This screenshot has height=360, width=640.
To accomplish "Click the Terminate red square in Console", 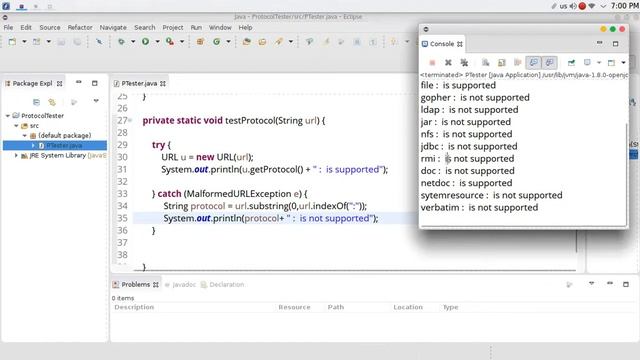I will (432, 62).
